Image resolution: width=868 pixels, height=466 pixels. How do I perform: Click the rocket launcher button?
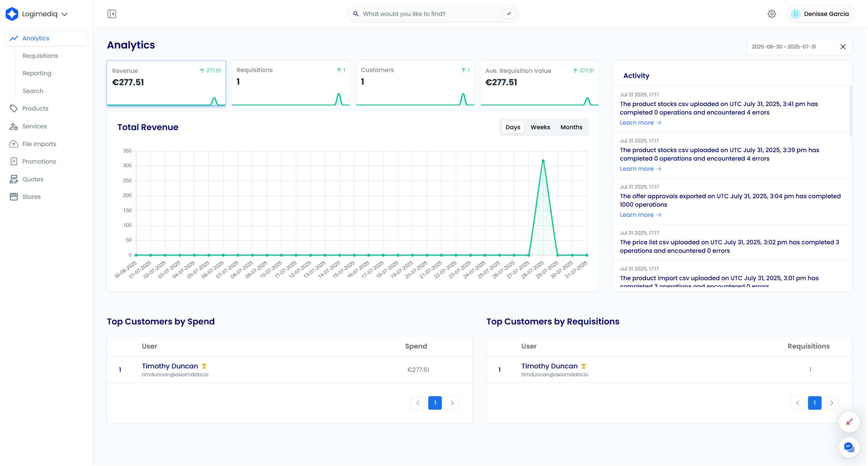click(849, 422)
